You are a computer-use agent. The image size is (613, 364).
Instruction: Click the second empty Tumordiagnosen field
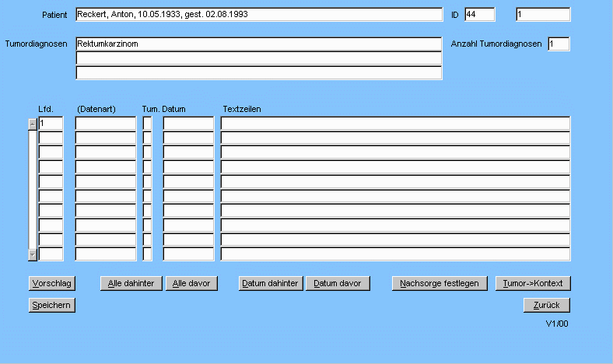click(x=258, y=58)
